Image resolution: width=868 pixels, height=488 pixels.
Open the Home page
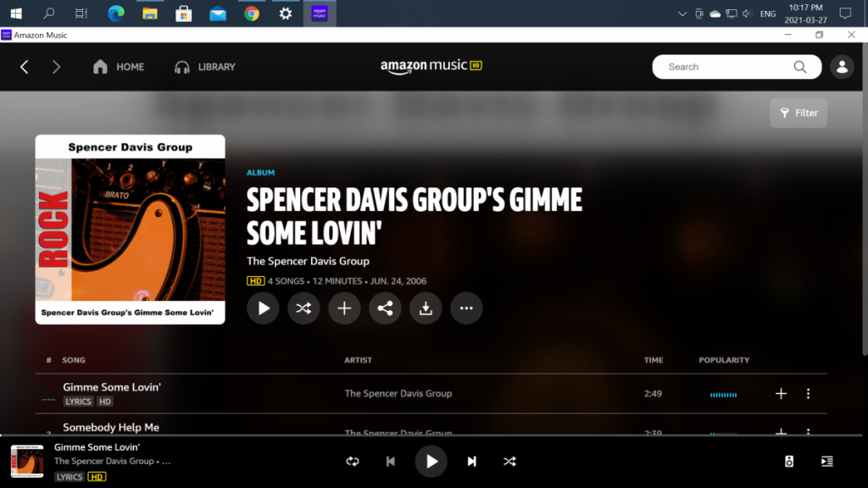pos(119,67)
